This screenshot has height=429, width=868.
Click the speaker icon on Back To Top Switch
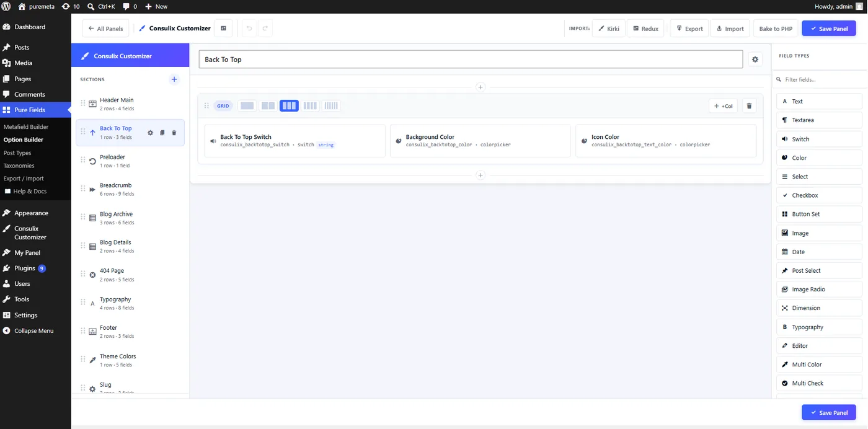click(213, 141)
